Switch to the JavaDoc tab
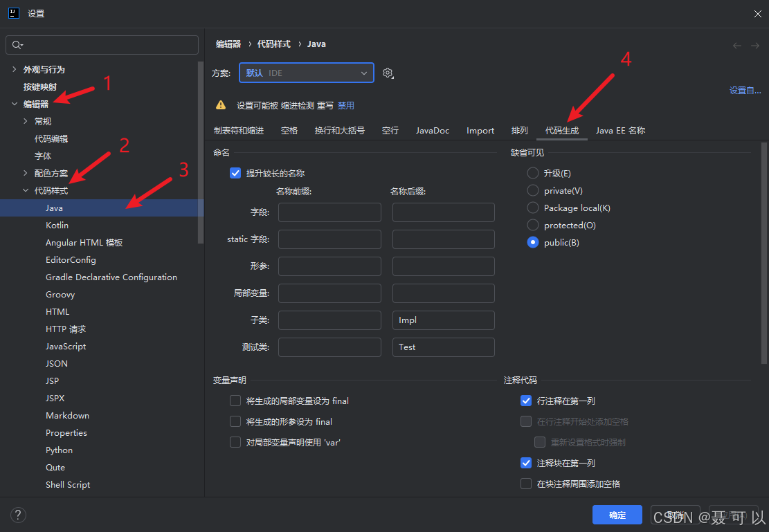Screen dimensions: 769x532 [432, 130]
